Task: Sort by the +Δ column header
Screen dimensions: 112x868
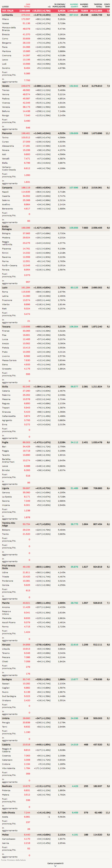Action: 49,7
